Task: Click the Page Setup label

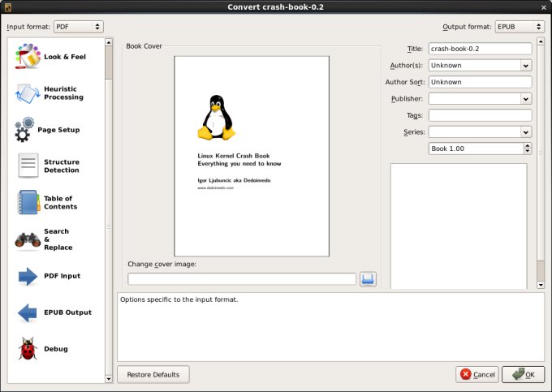Action: [58, 130]
